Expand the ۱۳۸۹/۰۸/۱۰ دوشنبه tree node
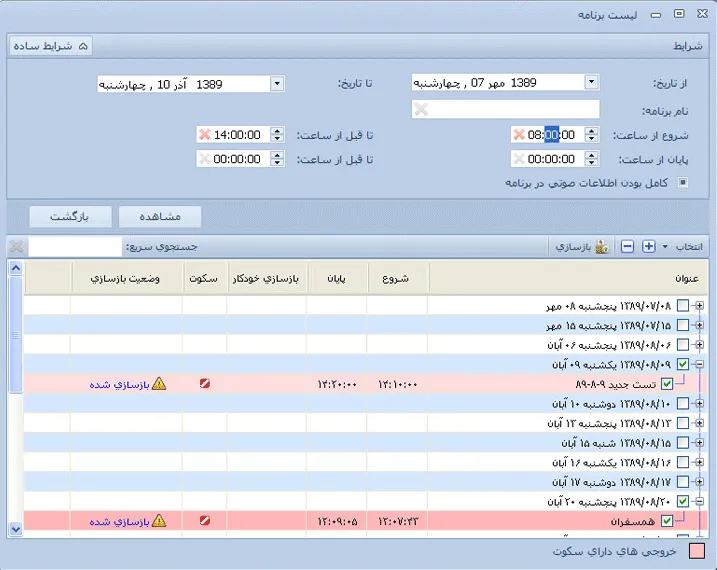Screen dimensions: 717x570 pos(699,404)
